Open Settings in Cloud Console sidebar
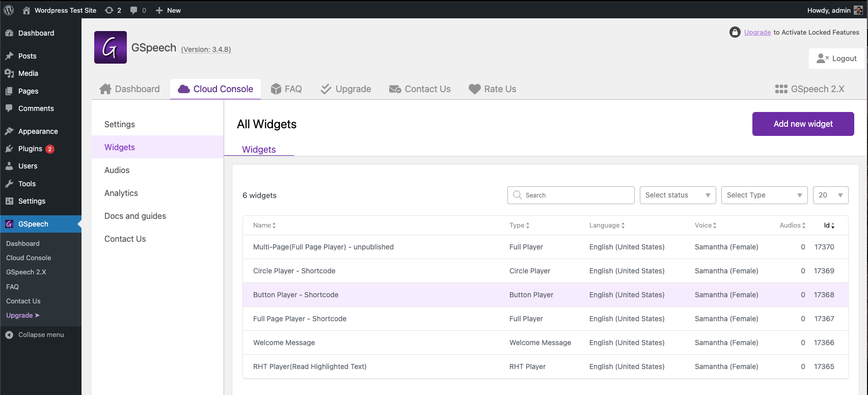This screenshot has width=868, height=395. (157, 124)
